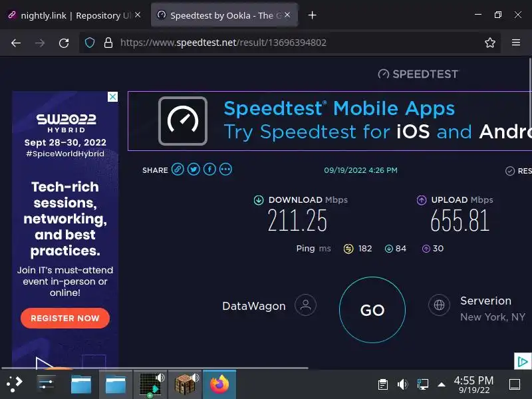Open the clipboard tray icon
Screen dimensions: 532x399
point(383,384)
